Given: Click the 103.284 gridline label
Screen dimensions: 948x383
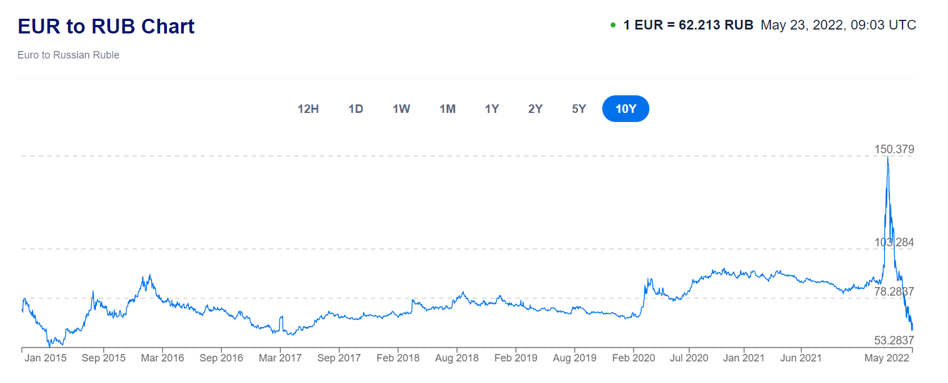Looking at the screenshot, I should pyautogui.click(x=894, y=242).
